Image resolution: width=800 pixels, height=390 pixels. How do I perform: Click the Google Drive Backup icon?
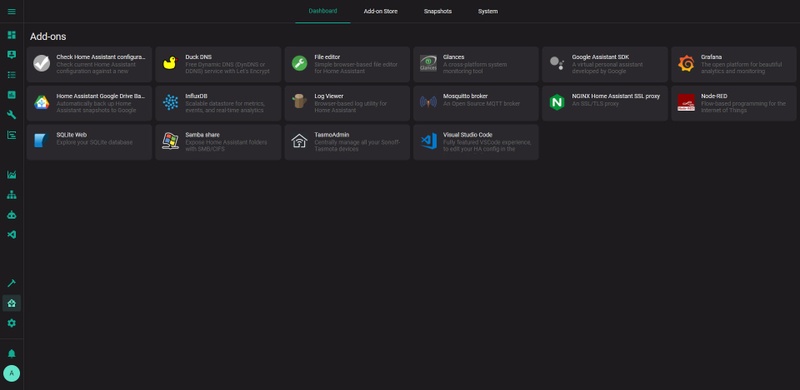(41, 102)
